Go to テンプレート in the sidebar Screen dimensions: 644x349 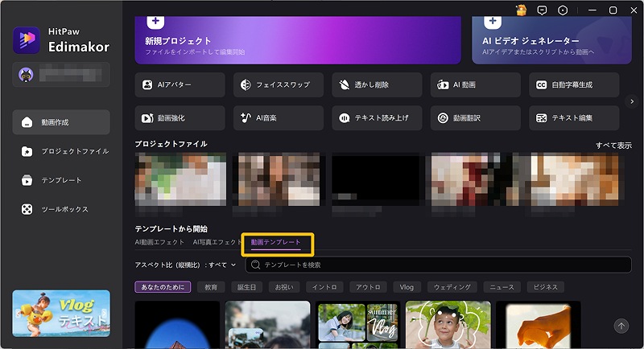(61, 180)
